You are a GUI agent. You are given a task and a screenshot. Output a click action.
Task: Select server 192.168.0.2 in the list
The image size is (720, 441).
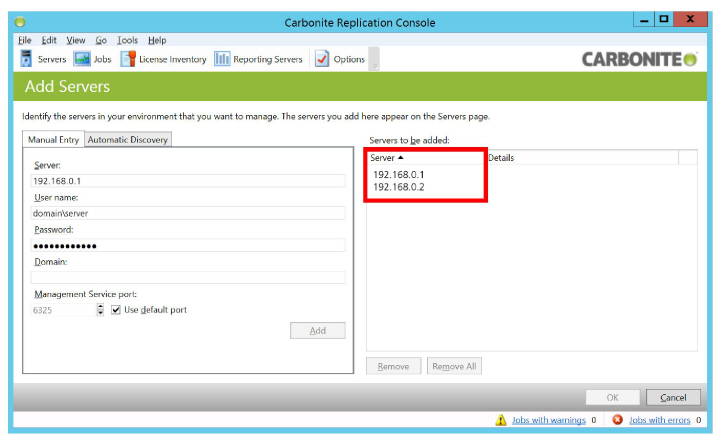[399, 187]
